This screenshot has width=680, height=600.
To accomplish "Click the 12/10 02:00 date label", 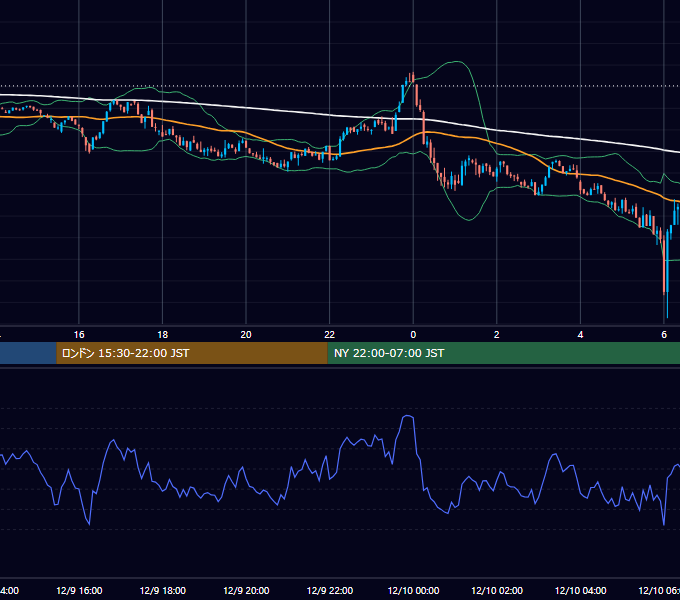I will 497,590.
